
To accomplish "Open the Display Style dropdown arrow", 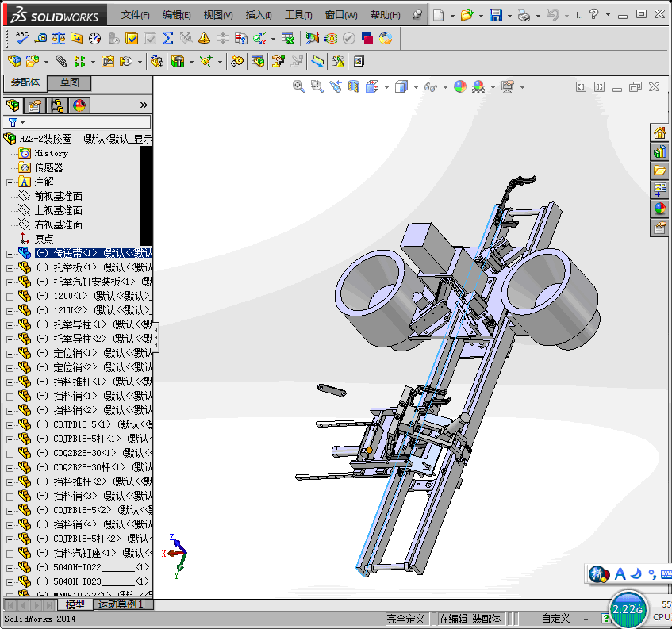I will click(416, 87).
